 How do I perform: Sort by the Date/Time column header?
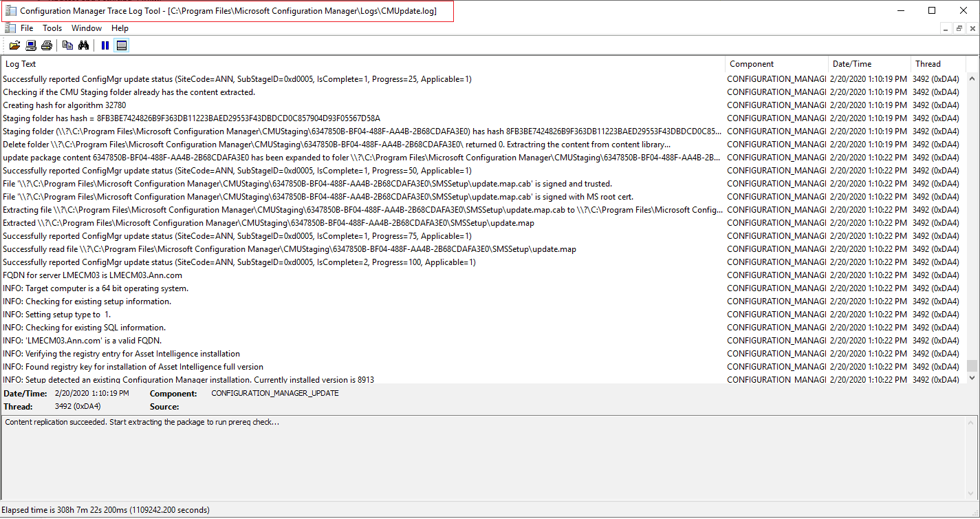pyautogui.click(x=869, y=64)
